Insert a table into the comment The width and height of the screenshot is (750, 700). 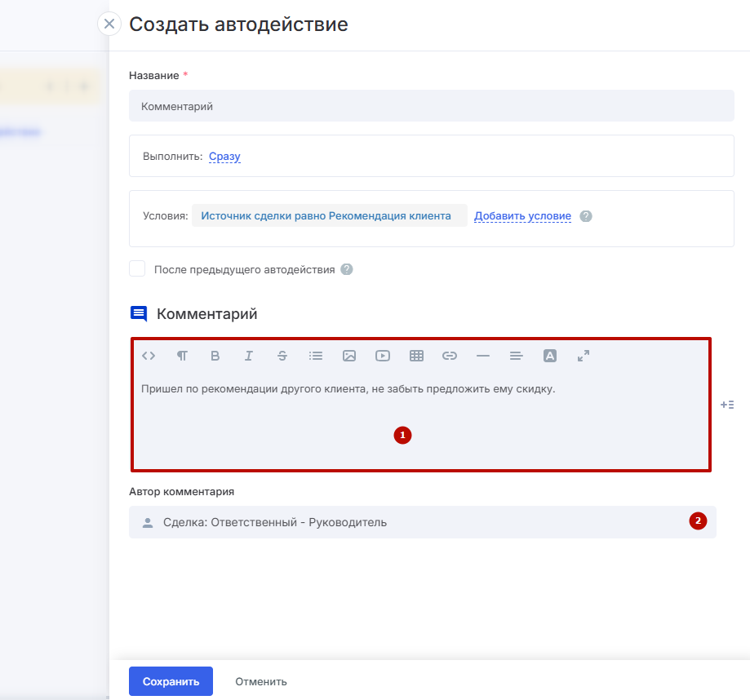[416, 356]
